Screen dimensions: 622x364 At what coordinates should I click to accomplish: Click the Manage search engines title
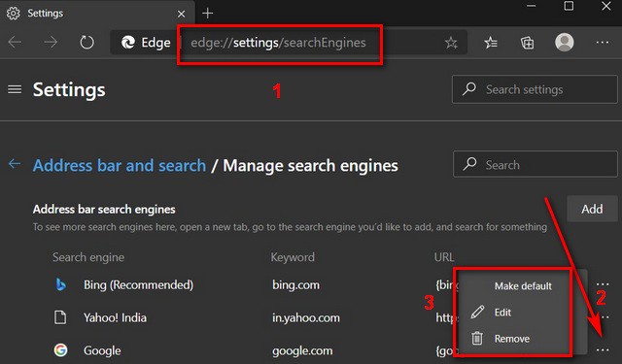coord(310,165)
